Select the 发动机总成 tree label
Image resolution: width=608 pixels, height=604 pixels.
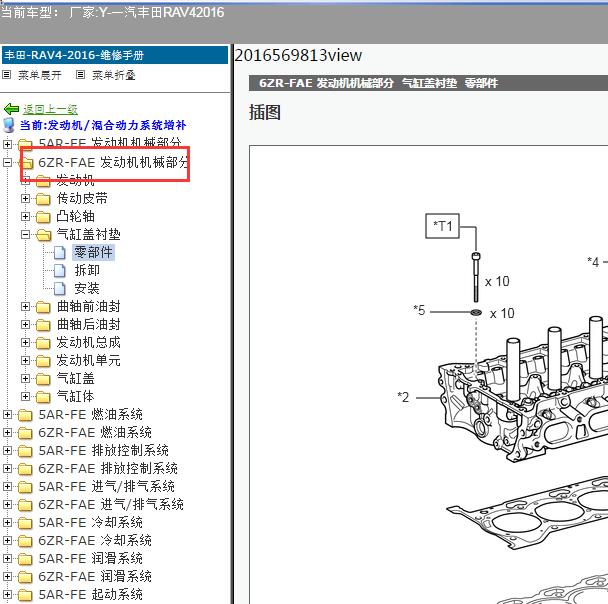point(88,343)
